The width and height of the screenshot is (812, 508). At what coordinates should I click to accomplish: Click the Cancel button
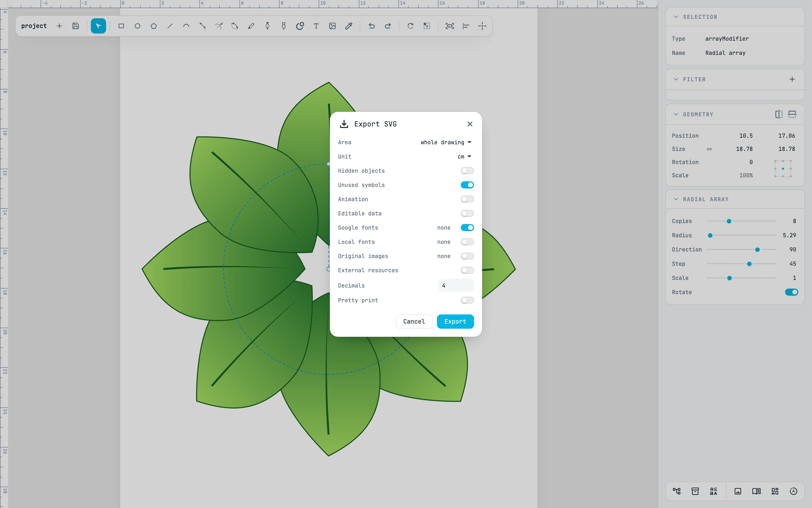click(414, 322)
